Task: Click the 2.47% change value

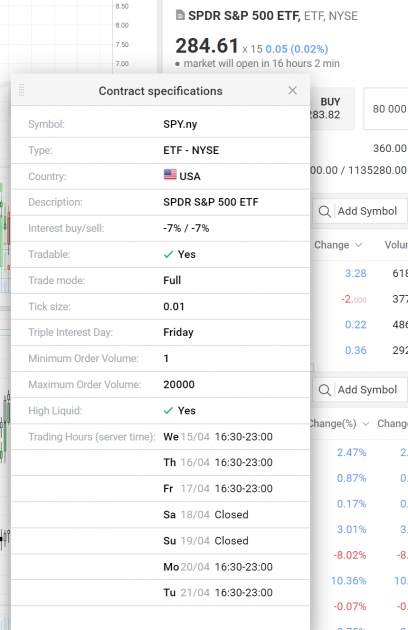Action: pyautogui.click(x=351, y=452)
